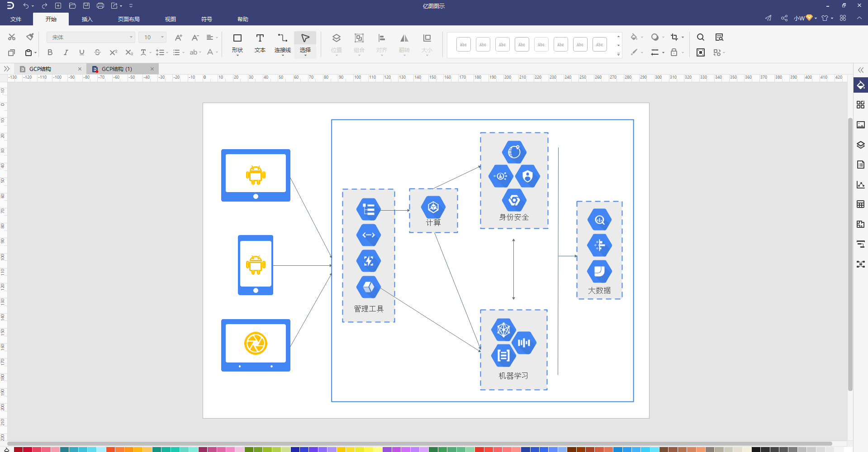Open the 文件 menu

(16, 19)
